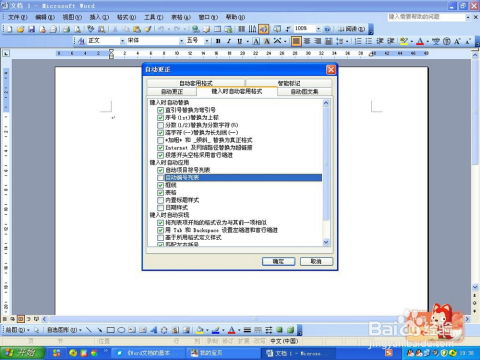480x360 pixels.
Task: Click the 确定 button
Action: [x=278, y=261]
